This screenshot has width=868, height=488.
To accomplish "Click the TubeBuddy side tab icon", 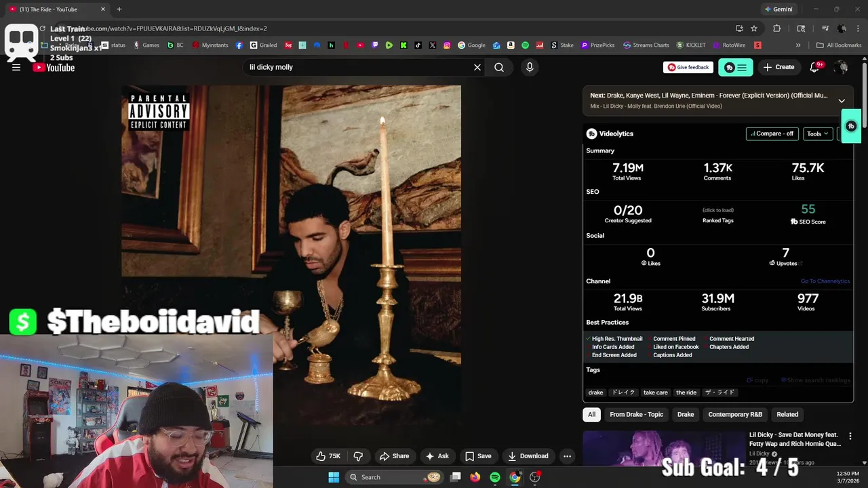I will [x=851, y=126].
